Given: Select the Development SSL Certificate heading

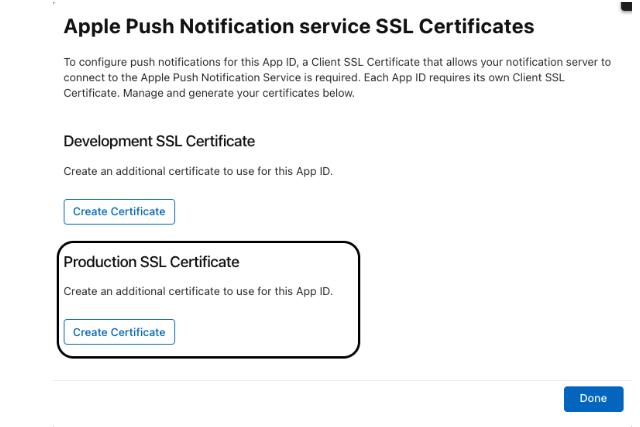Looking at the screenshot, I should pos(159,141).
